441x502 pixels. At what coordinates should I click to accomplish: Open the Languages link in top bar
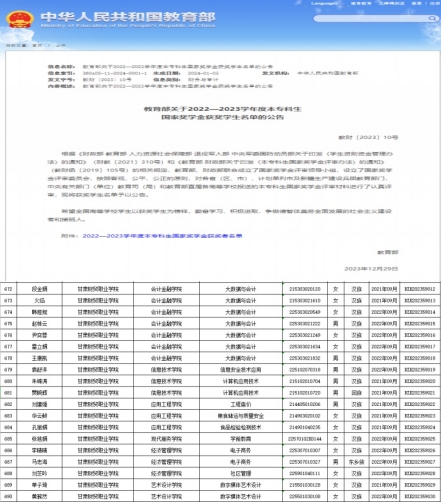[325, 3]
